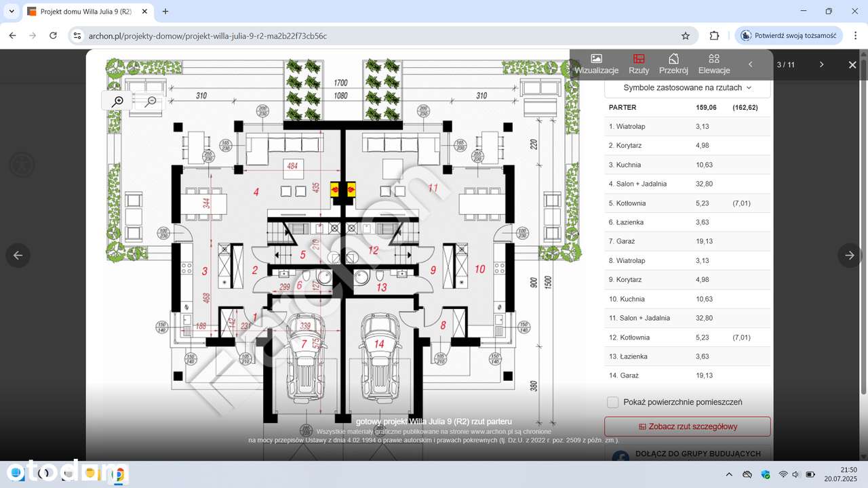Image resolution: width=868 pixels, height=488 pixels.
Task: Select the '8. Wiatrołap' row
Action: point(688,260)
